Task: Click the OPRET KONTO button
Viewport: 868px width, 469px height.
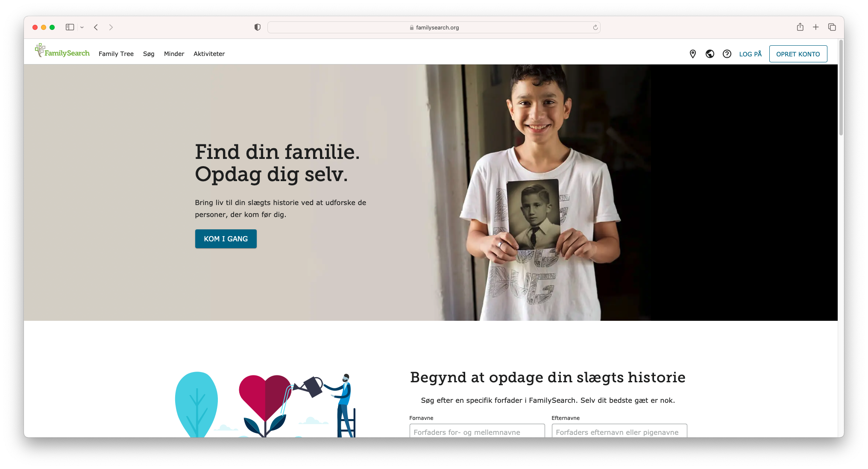Action: pos(798,54)
